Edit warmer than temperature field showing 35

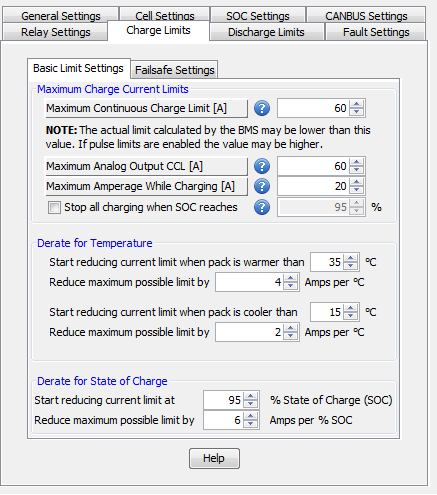tap(327, 262)
